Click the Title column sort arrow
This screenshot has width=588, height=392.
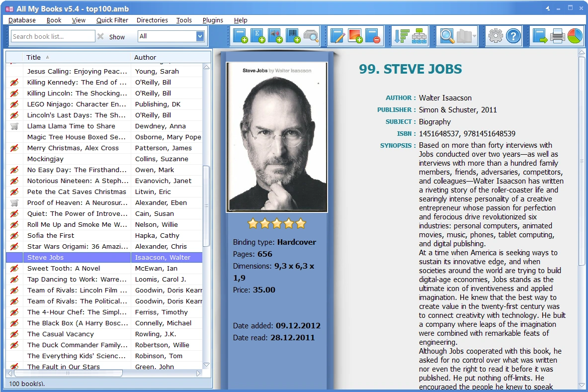pyautogui.click(x=48, y=57)
